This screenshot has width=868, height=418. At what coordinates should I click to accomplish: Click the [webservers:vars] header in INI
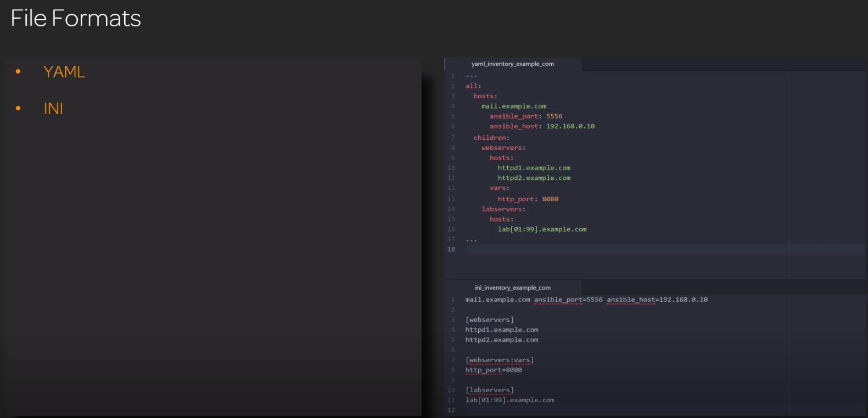click(499, 360)
